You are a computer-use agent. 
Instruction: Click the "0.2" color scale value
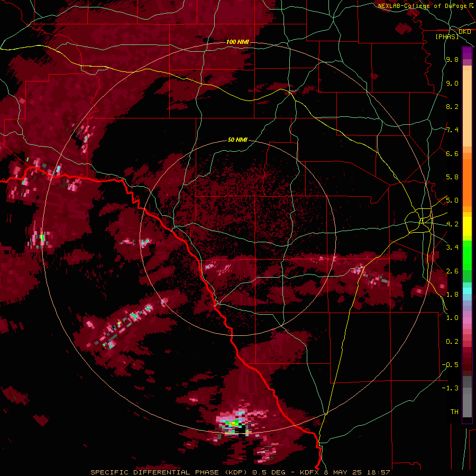452,342
